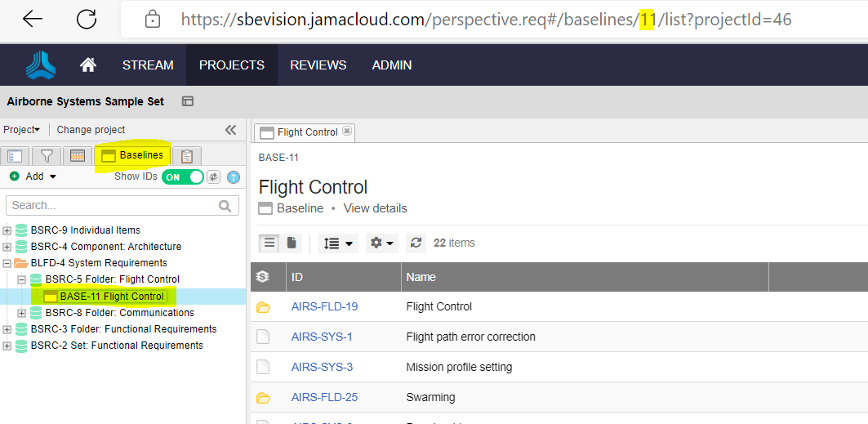
Task: Open the Add dropdown menu
Action: click(33, 176)
